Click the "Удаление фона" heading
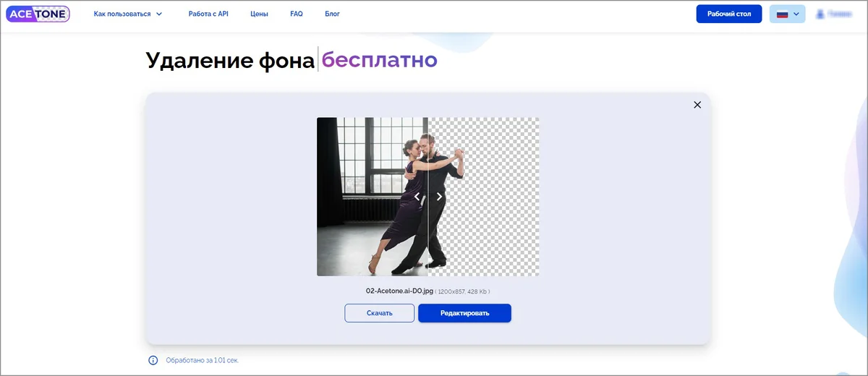The image size is (868, 376). coord(230,60)
